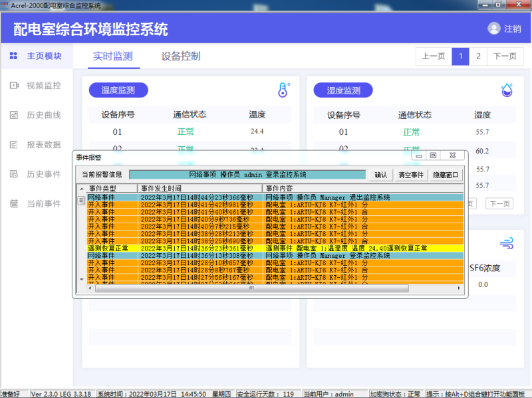
Task: Click the wind icon above SF6浓度
Action: [507, 243]
